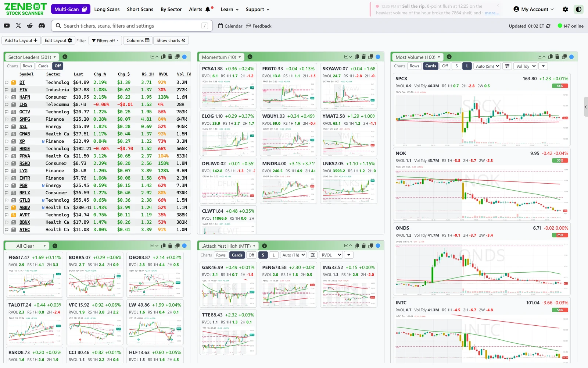588x368 pixels.
Task: Delete the Momentum panel via trash icon
Action: click(364, 57)
